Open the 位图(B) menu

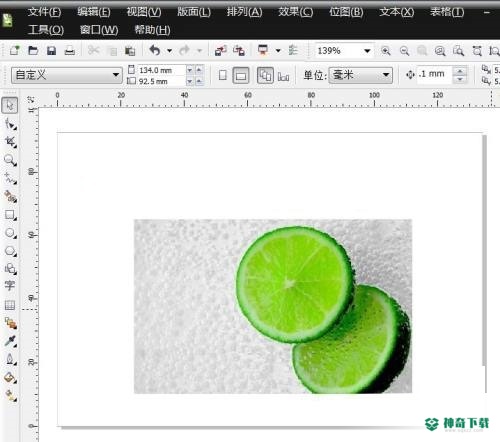[x=346, y=12]
